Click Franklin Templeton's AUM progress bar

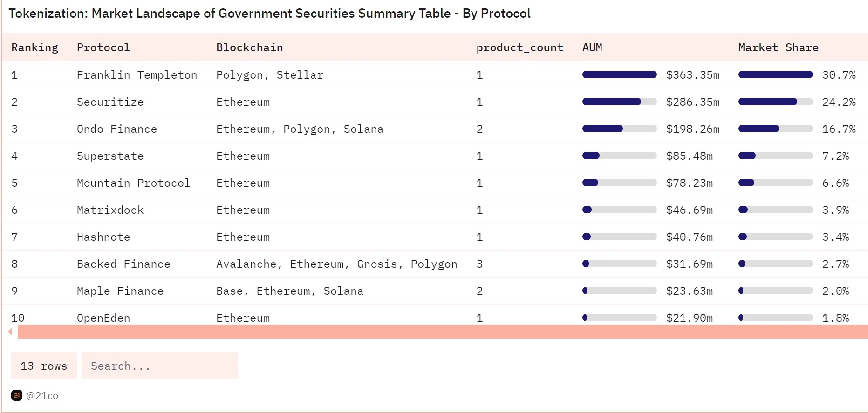point(619,74)
